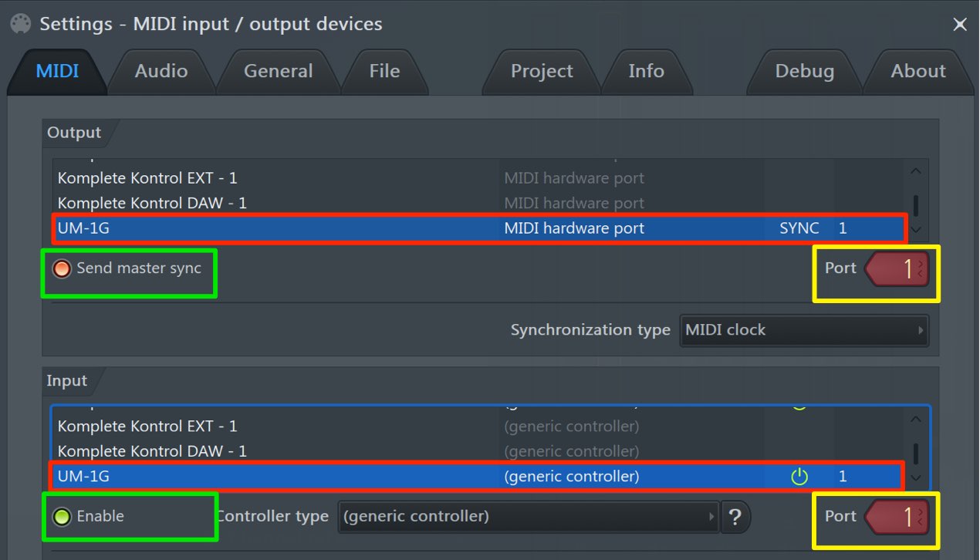980x560 pixels.
Task: Click the FL Studio icon in title bar
Action: click(x=20, y=24)
